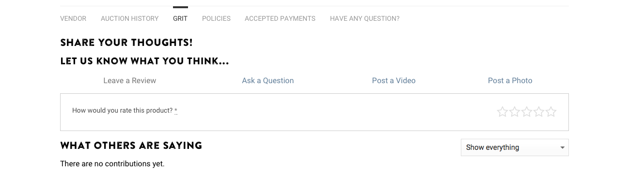
Task: Switch to the Vendor tab
Action: (73, 18)
